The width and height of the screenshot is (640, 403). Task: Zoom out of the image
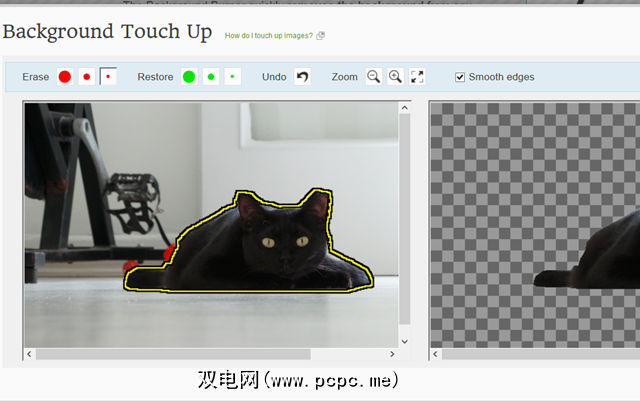click(x=374, y=77)
